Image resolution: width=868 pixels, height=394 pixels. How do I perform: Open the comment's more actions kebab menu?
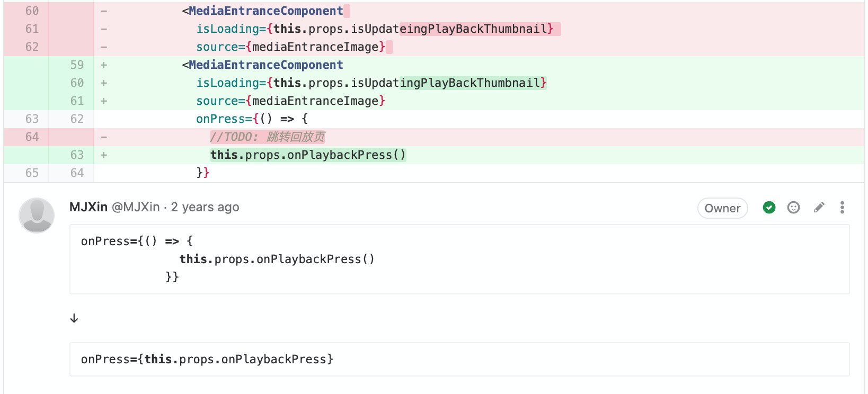click(x=842, y=208)
